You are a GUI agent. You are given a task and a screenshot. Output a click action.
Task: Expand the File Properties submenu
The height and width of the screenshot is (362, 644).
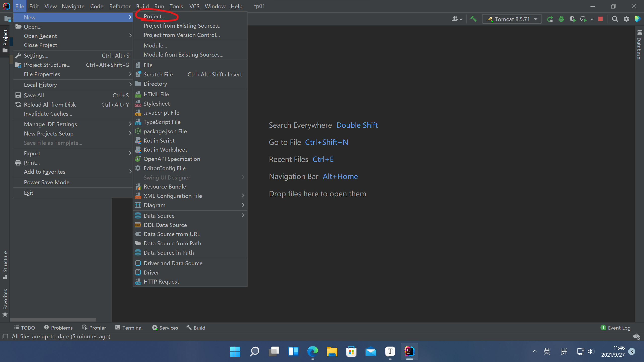click(x=73, y=74)
